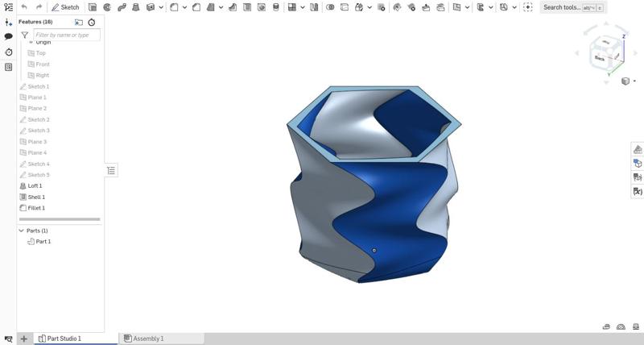This screenshot has height=345, width=644.
Task: Select the Chamfer tool
Action: pos(196,7)
